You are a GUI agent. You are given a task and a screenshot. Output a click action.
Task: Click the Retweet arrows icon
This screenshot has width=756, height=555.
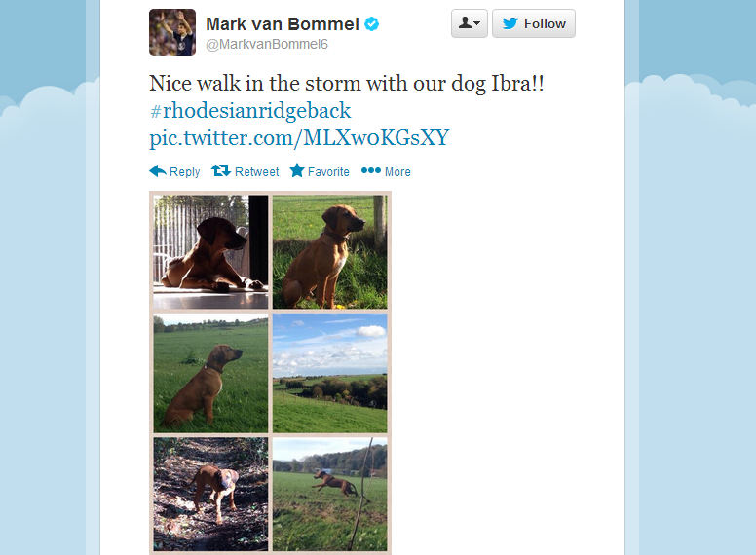(221, 171)
